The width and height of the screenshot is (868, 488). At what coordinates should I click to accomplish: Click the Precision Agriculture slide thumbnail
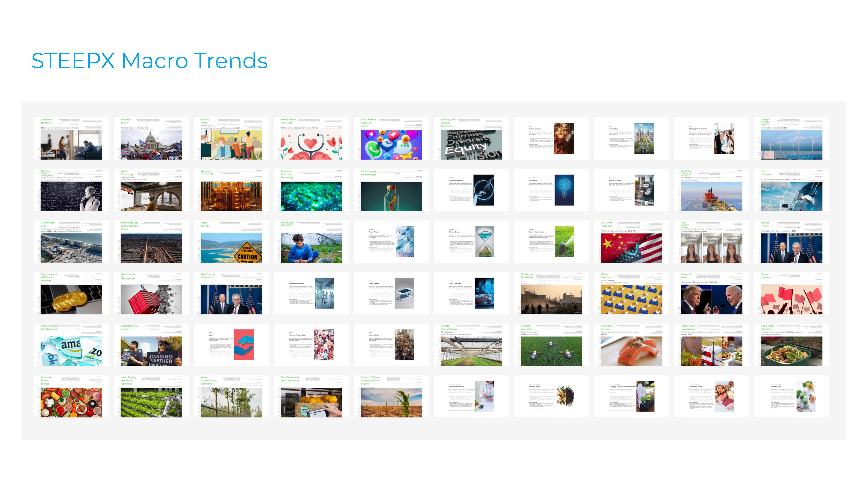tap(551, 345)
